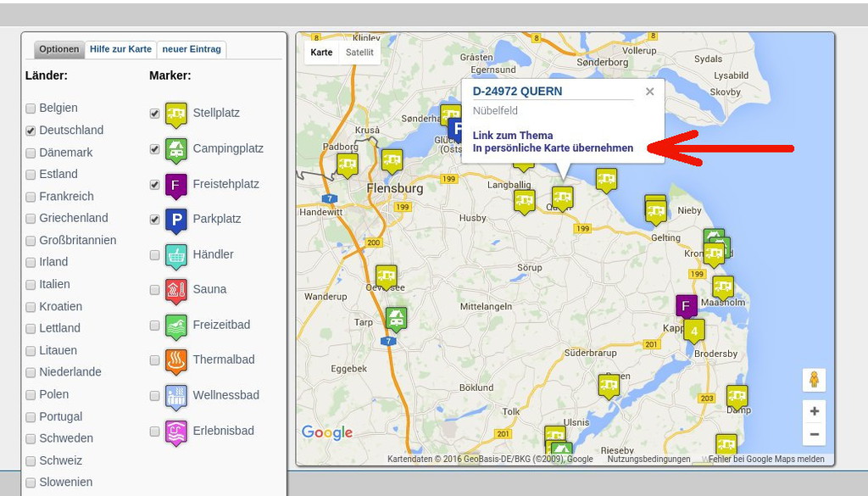The image size is (868, 496).
Task: Select the Stellplatz map marker at Oeversee
Action: pos(386,276)
